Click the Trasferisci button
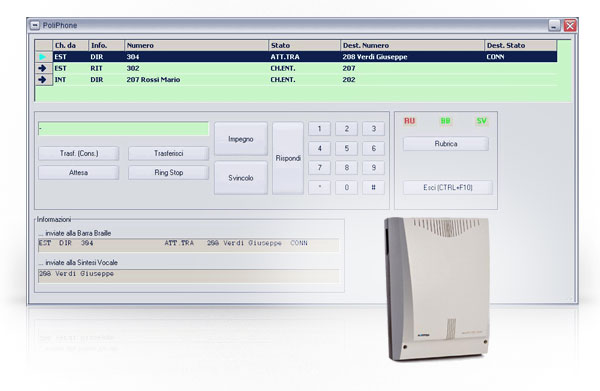Image resolution: width=600 pixels, height=391 pixels. (168, 153)
